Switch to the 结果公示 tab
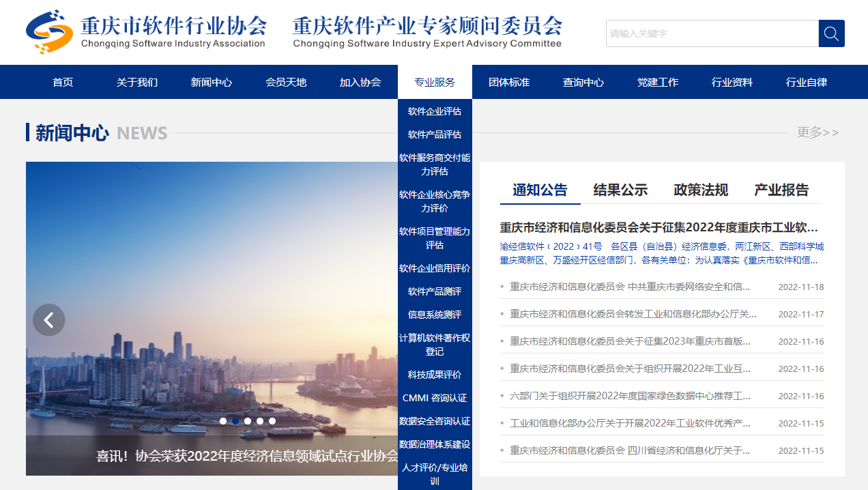 click(620, 190)
